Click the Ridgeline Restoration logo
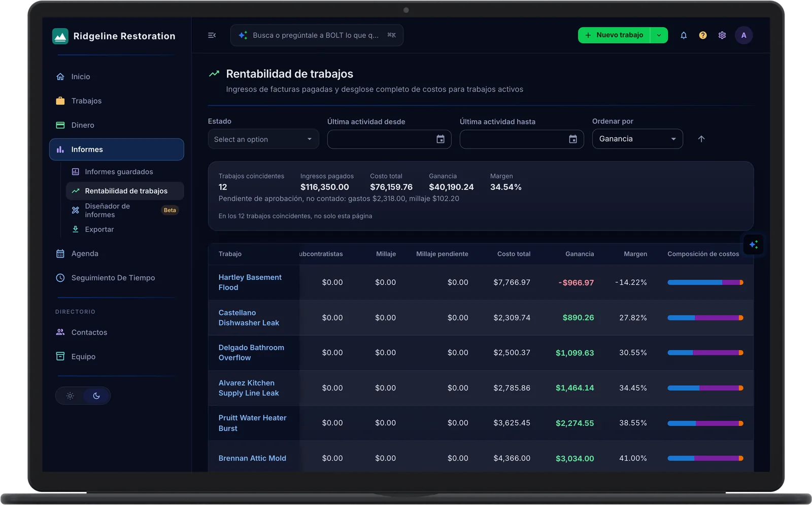Viewport: 812px width, 505px height. point(60,36)
